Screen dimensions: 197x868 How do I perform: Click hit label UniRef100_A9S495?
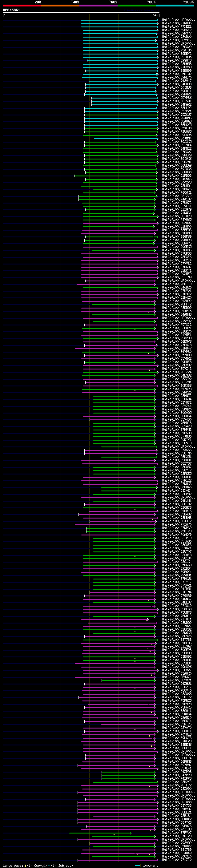[177, 135]
